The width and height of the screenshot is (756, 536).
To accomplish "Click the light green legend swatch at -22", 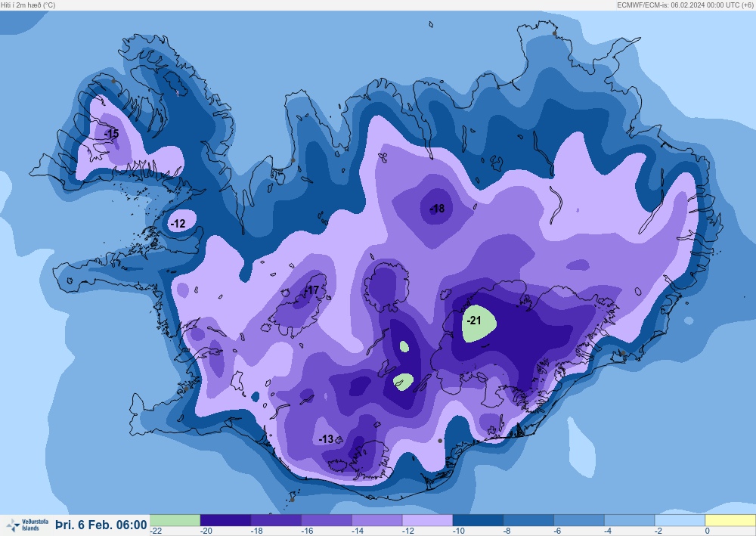I will point(175,520).
